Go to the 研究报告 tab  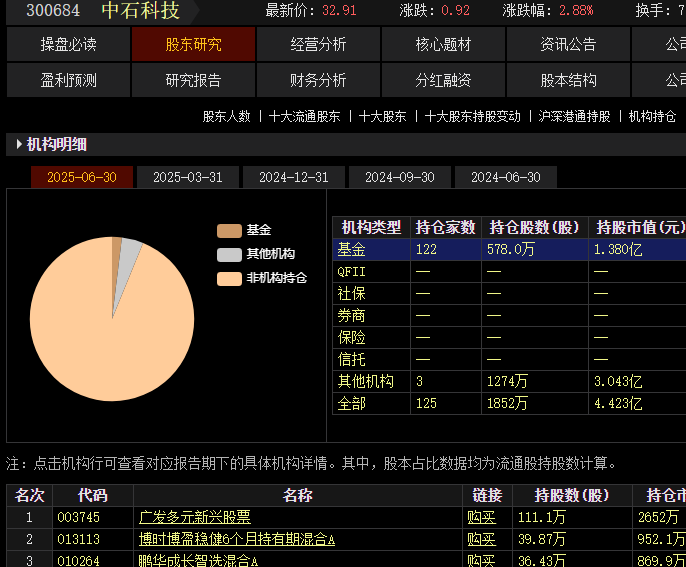point(193,80)
